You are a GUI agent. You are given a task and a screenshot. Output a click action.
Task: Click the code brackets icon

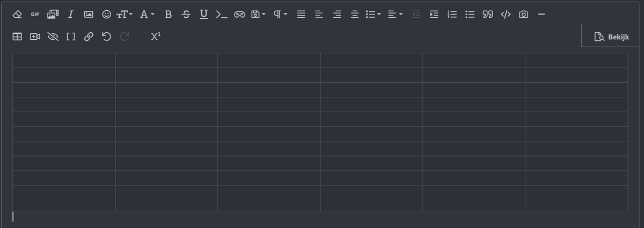pos(505,15)
